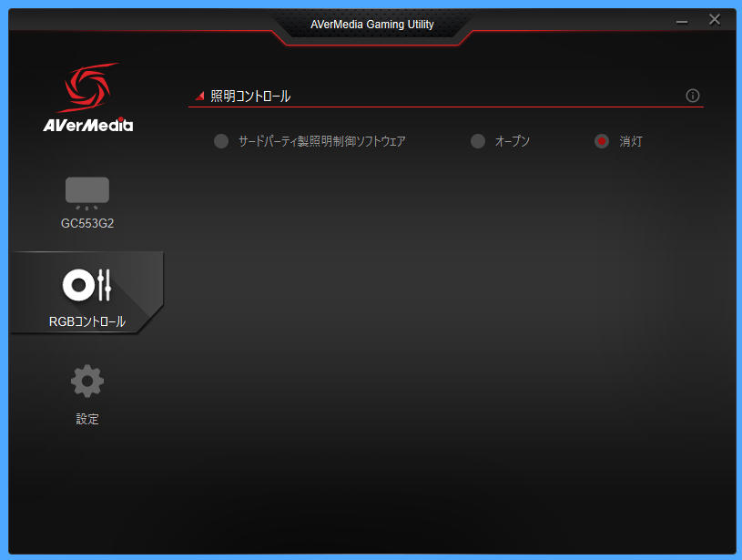742x560 pixels.
Task: Minimize the AVerMedia Gaming Utility window
Action: point(681,21)
